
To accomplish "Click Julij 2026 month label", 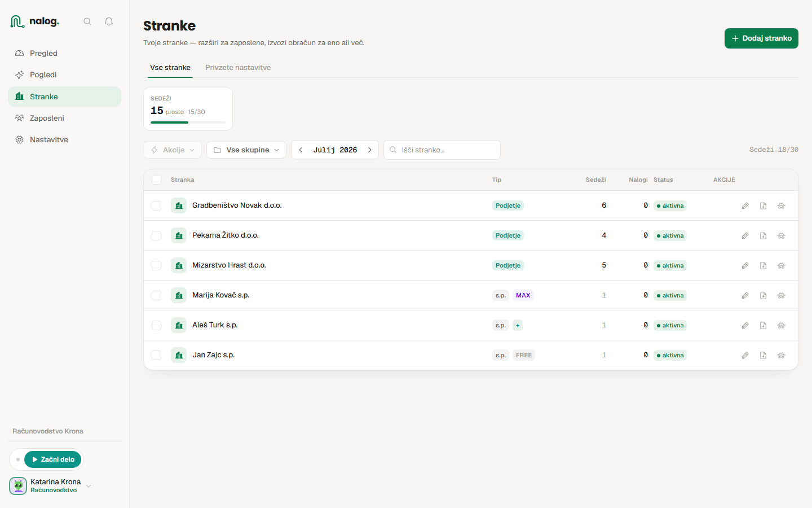I will [335, 150].
